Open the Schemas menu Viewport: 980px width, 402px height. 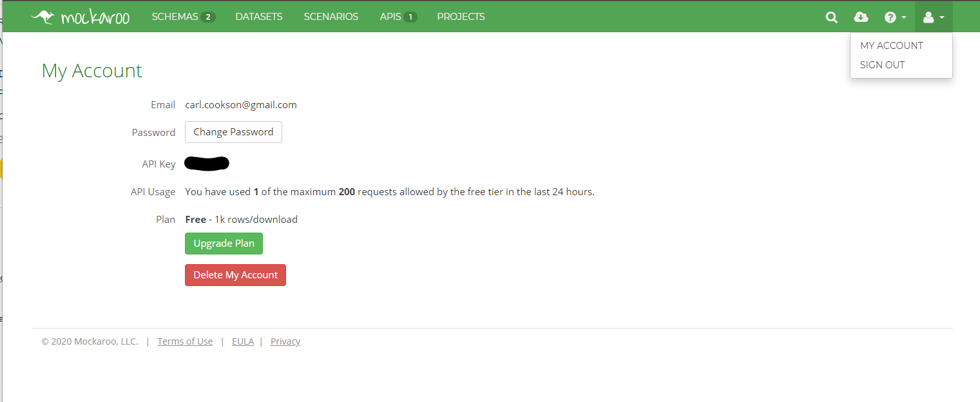pos(184,17)
